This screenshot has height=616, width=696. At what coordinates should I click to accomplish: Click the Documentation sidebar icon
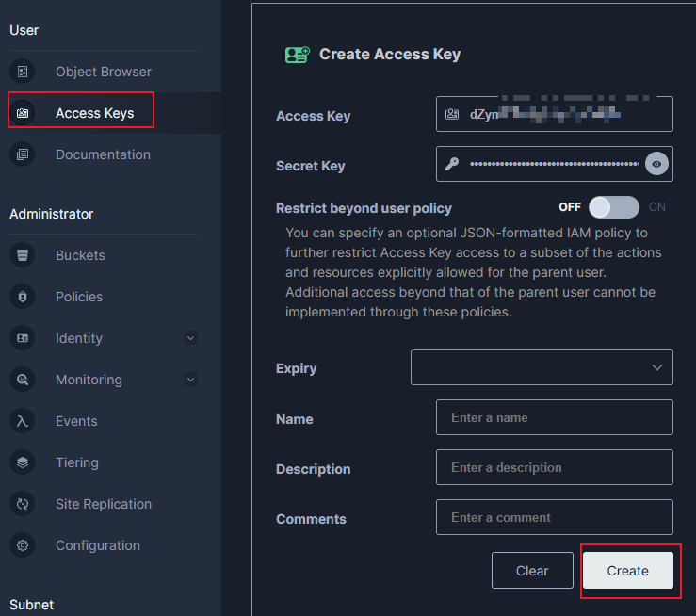pyautogui.click(x=23, y=154)
